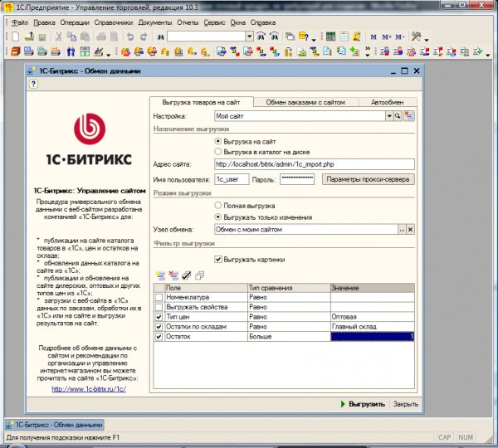Expand the Настройка dropdown arrow
Screen dimensions: 498x448
[389, 116]
